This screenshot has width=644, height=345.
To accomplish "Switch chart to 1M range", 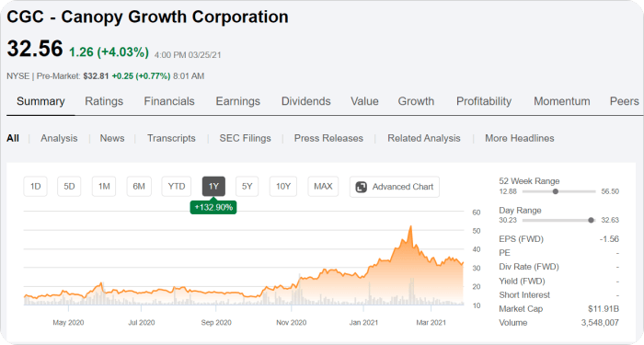I will pos(104,187).
